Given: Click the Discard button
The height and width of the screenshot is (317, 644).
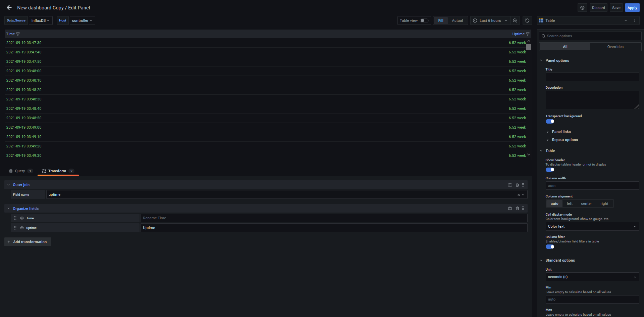Looking at the screenshot, I should pyautogui.click(x=598, y=8).
